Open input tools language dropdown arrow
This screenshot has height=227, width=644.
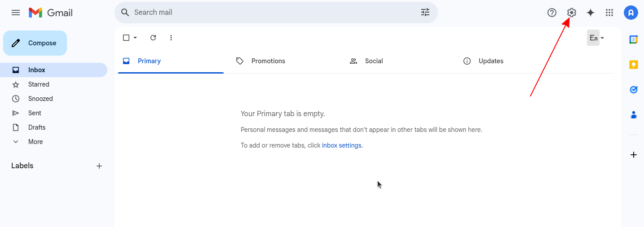point(602,38)
